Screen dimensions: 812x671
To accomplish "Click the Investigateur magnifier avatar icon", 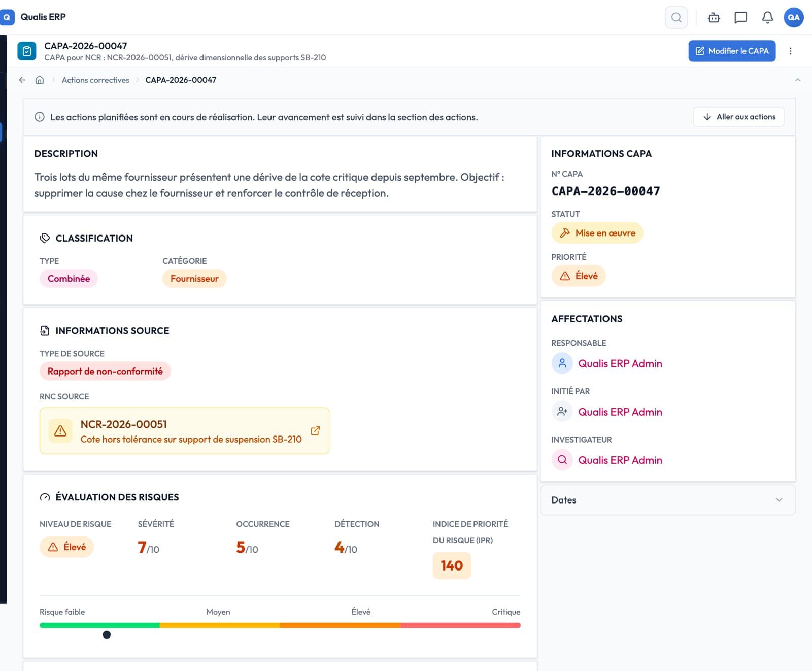I will click(x=562, y=460).
